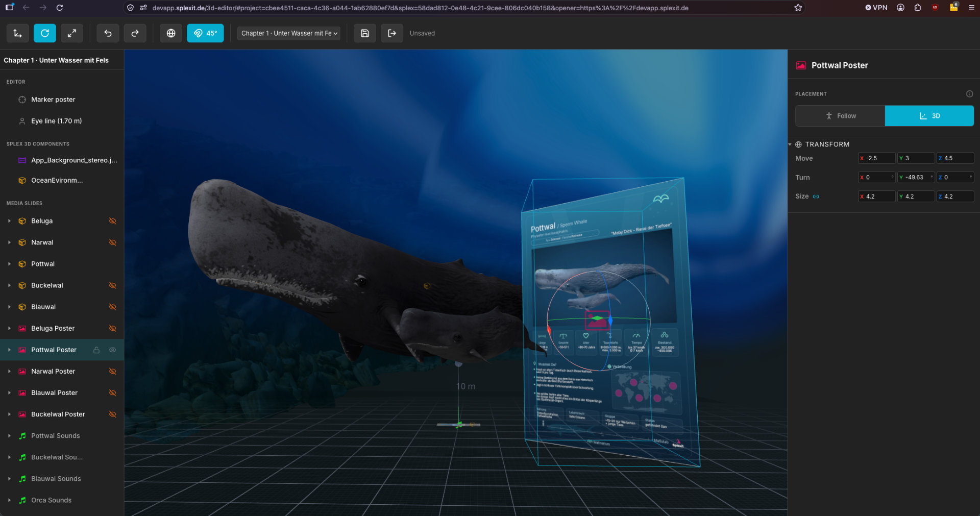980x516 pixels.
Task: Click the undo arrow button
Action: pos(108,33)
